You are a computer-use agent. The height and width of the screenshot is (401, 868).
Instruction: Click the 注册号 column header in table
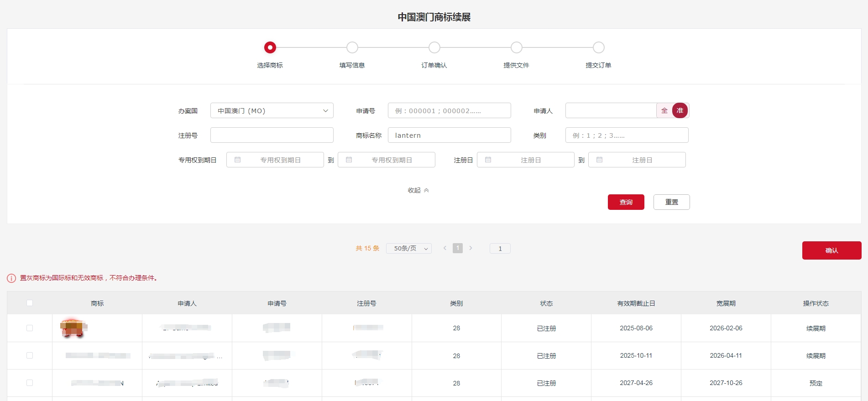point(366,303)
